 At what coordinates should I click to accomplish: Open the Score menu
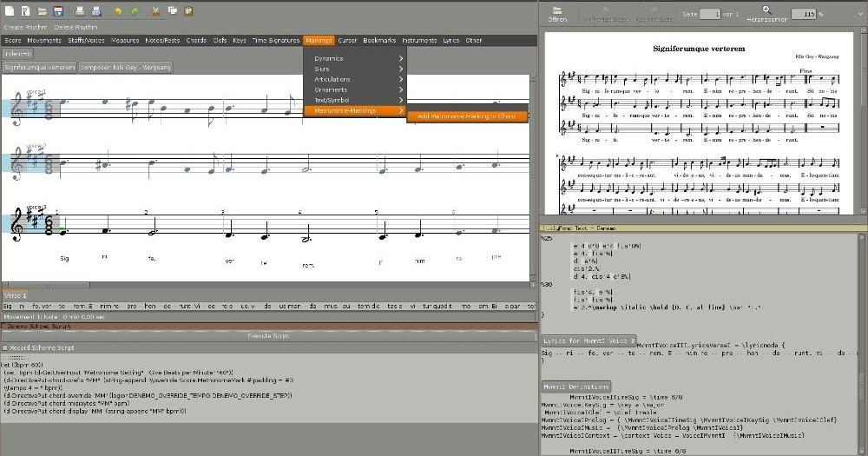(13, 41)
